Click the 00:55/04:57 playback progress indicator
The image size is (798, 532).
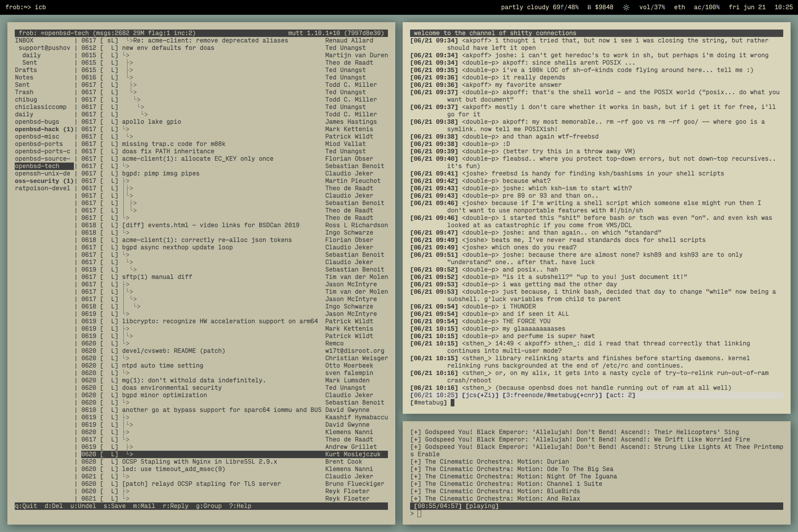point(437,506)
